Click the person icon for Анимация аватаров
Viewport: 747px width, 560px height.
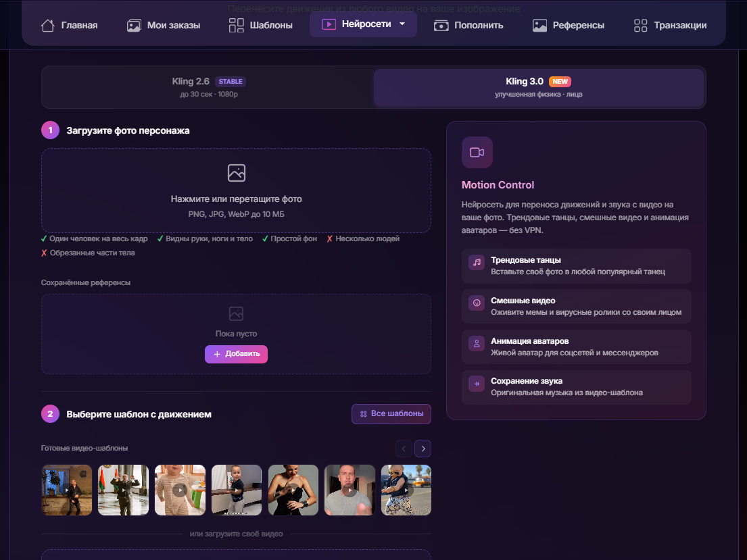pos(477,343)
